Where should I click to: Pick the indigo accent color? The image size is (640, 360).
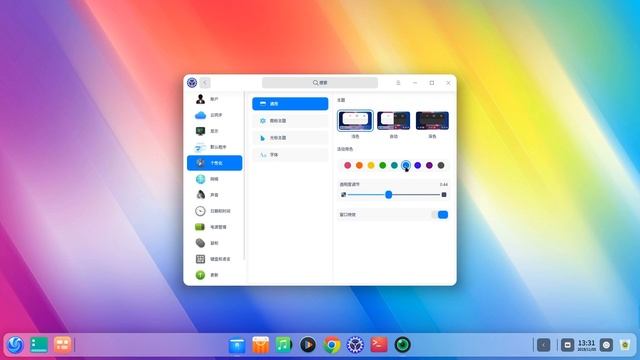(x=418, y=165)
